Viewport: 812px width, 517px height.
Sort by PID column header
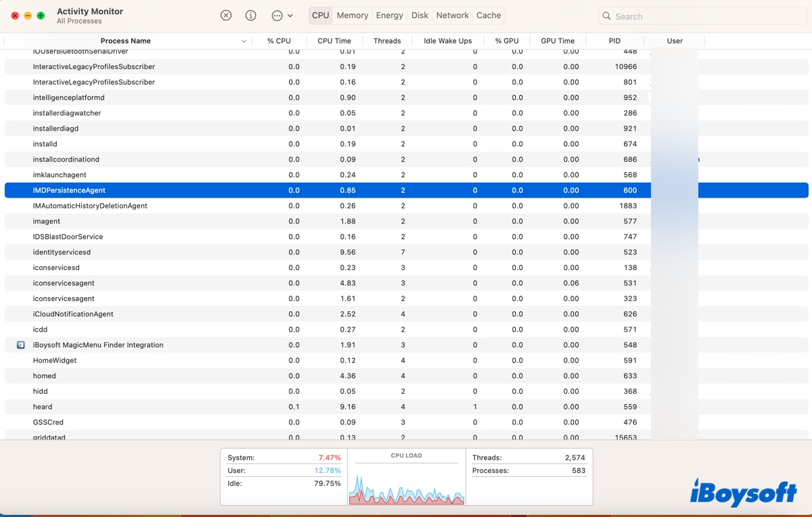tap(614, 41)
